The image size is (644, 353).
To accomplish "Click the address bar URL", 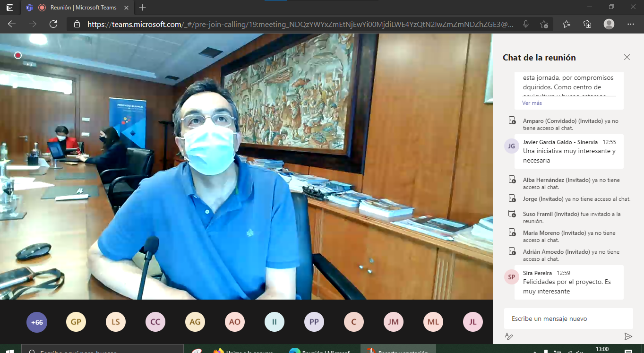I will [x=301, y=25].
